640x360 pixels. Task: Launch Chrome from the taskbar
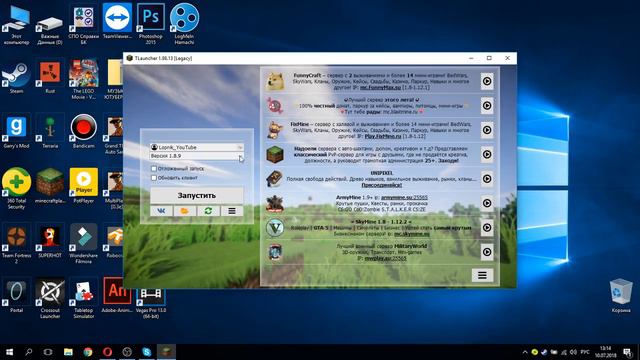coord(88,351)
